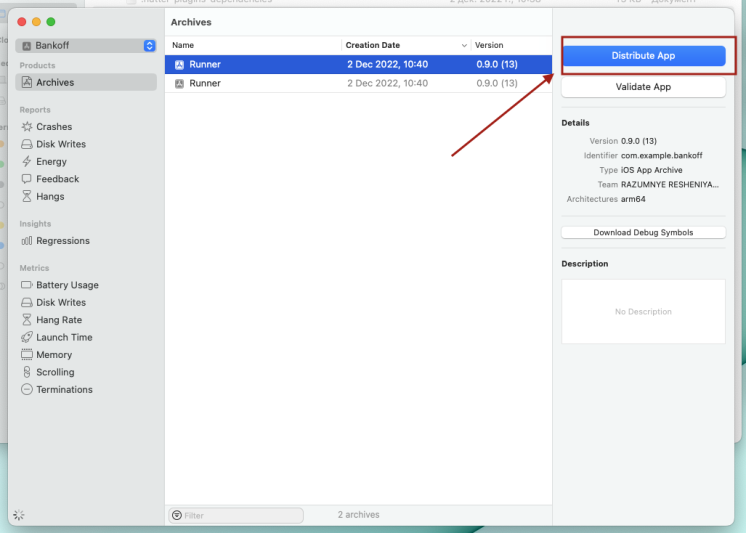Select the Hangs hourglass icon
This screenshot has width=746, height=533.
pos(27,197)
